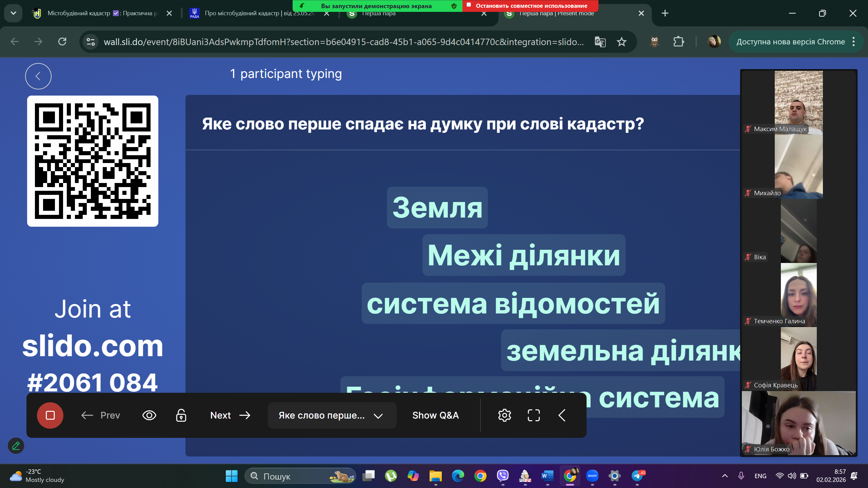This screenshot has height=488, width=868.
Task: Switch to Містобудівний кадастр Практична tab
Action: [102, 13]
